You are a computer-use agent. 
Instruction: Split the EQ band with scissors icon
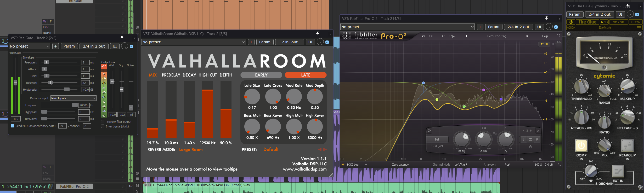coord(530,146)
